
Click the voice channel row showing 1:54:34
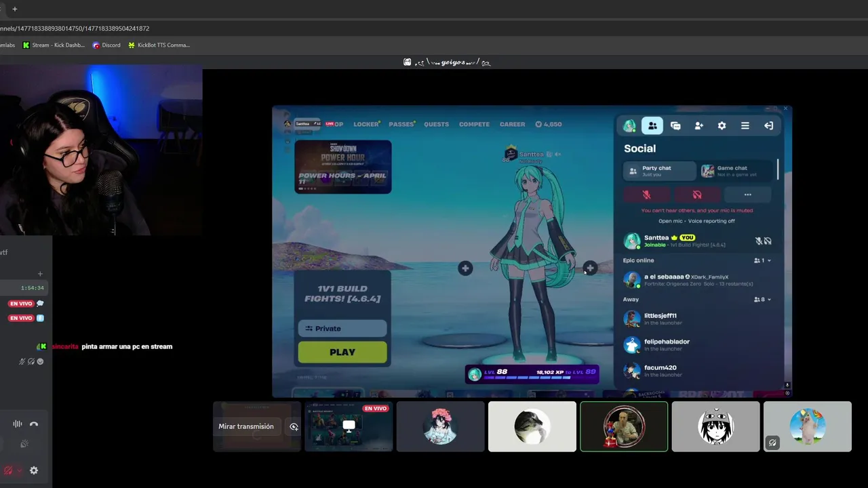coord(23,287)
